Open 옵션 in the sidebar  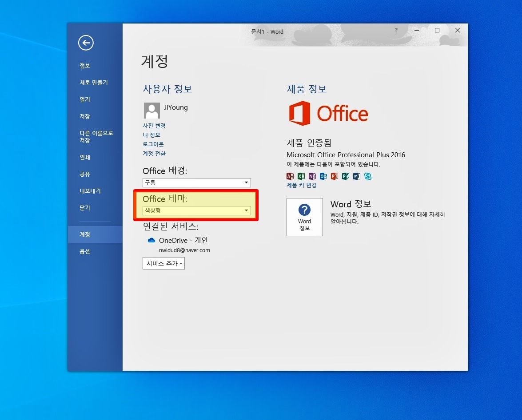point(85,251)
